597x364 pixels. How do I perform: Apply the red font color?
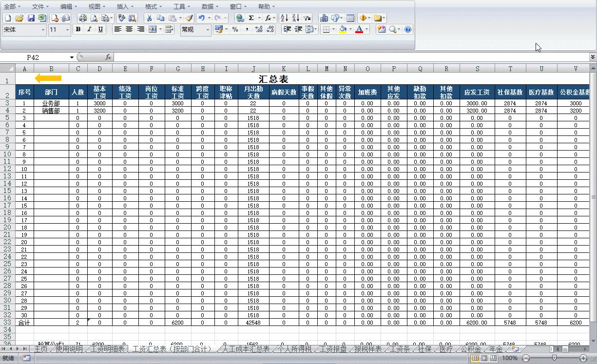click(x=359, y=29)
